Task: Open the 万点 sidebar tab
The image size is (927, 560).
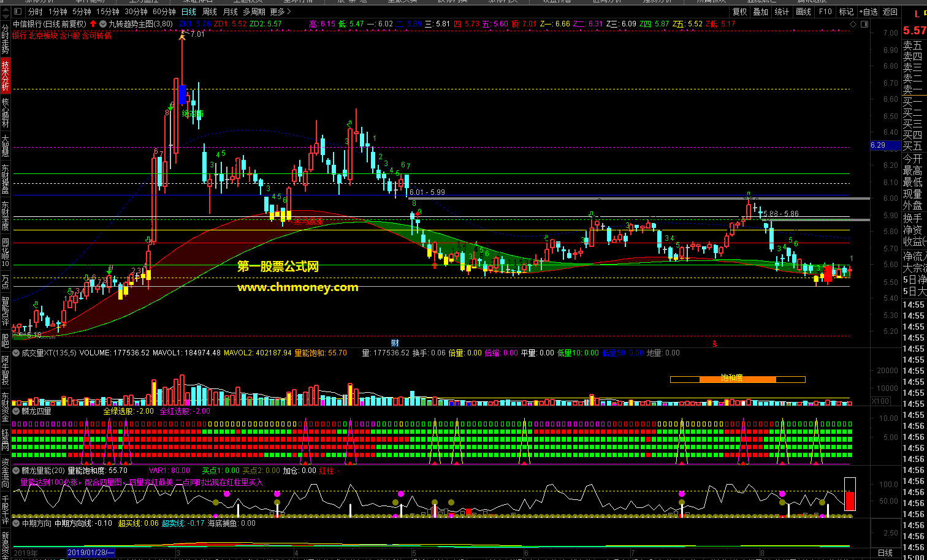Action: click(6, 282)
